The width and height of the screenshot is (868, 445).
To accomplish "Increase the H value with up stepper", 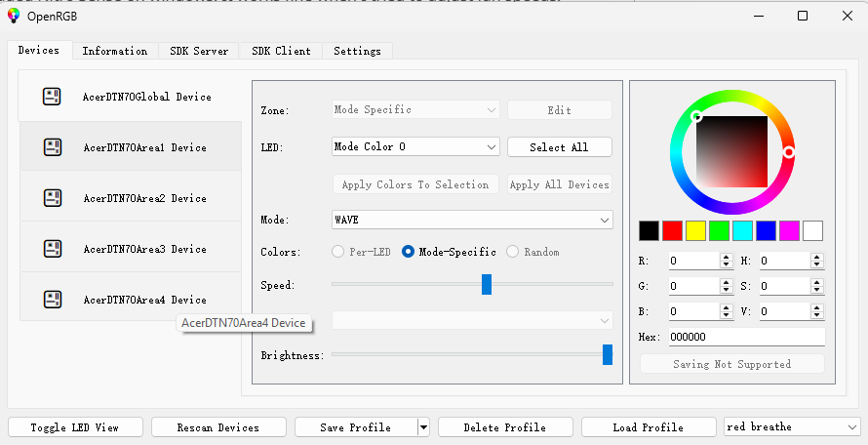I will [817, 257].
